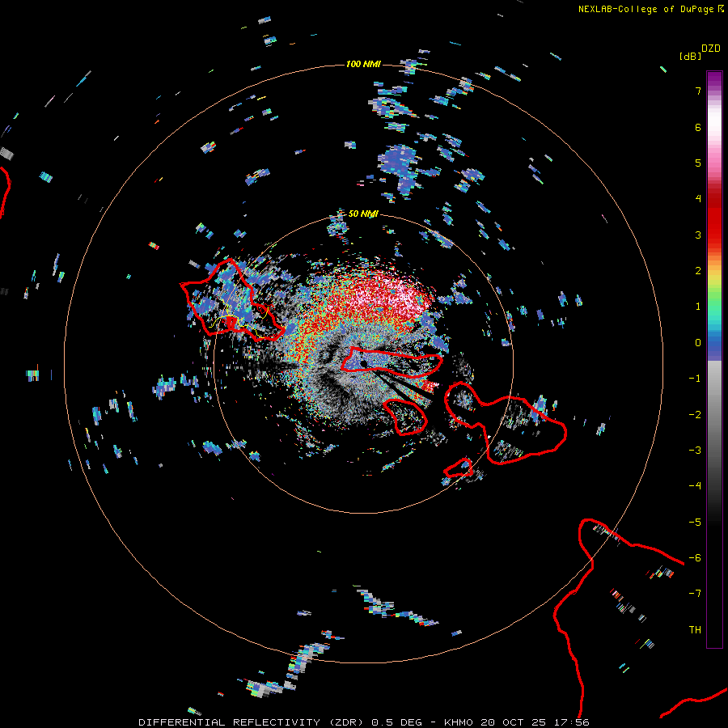Pick the bright red band of the color bar
Viewport: 728px width, 728px height.
[x=714, y=227]
